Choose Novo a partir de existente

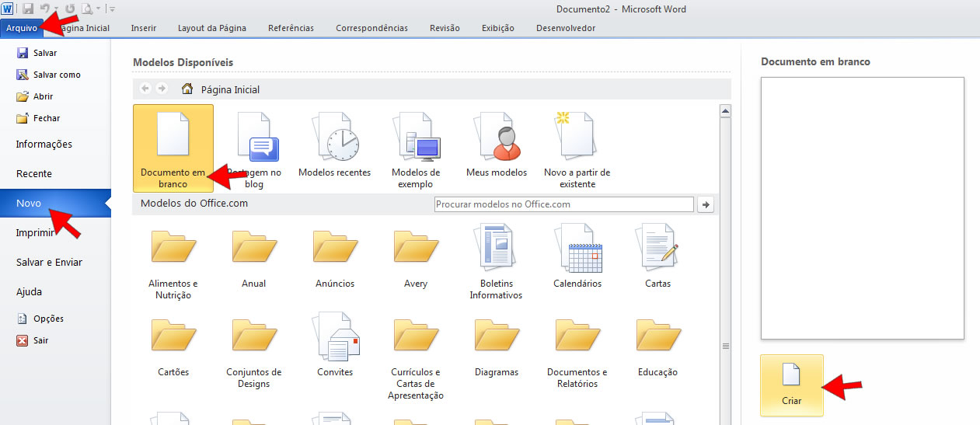577,148
